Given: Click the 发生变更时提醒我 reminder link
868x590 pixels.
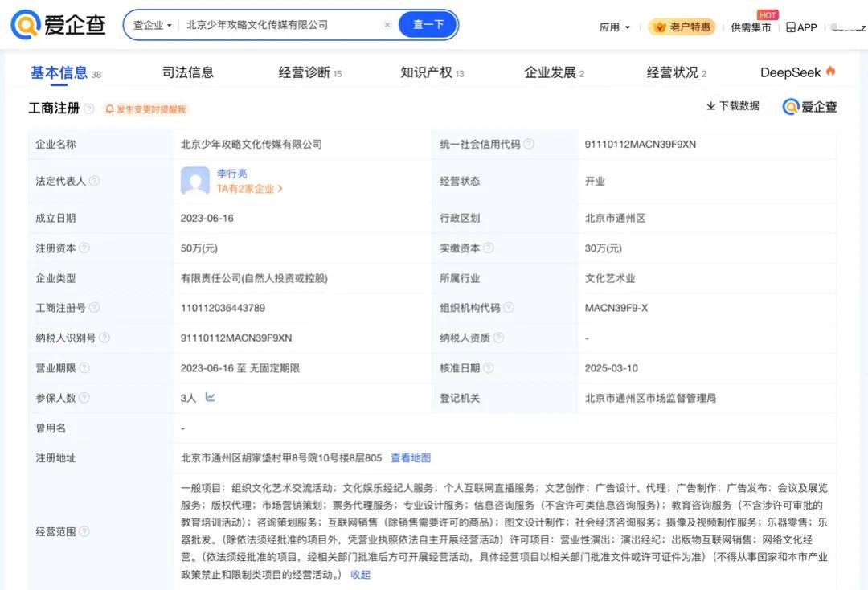Looking at the screenshot, I should click(x=145, y=109).
